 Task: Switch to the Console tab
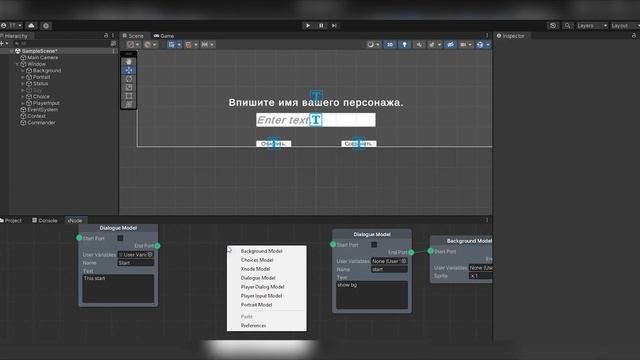pos(44,220)
